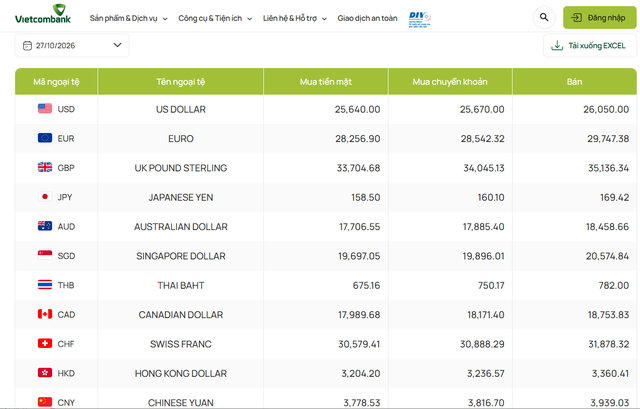Click the EUR currency code text
This screenshot has height=409, width=640.
(66, 139)
